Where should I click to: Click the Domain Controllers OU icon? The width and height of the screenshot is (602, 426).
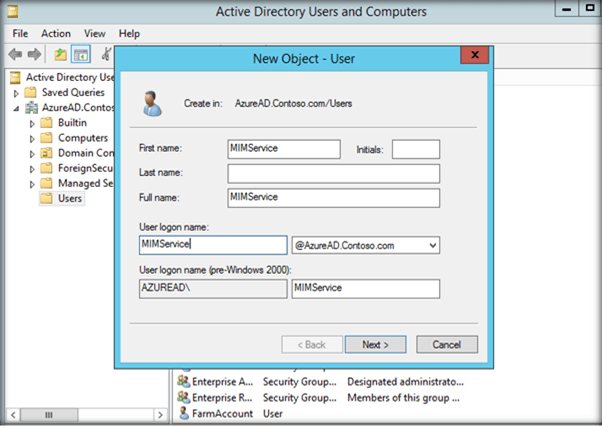point(46,153)
